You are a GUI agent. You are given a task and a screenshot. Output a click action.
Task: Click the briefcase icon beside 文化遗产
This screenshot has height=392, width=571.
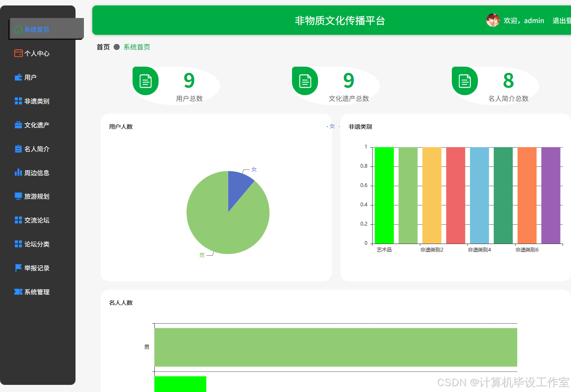(18, 125)
